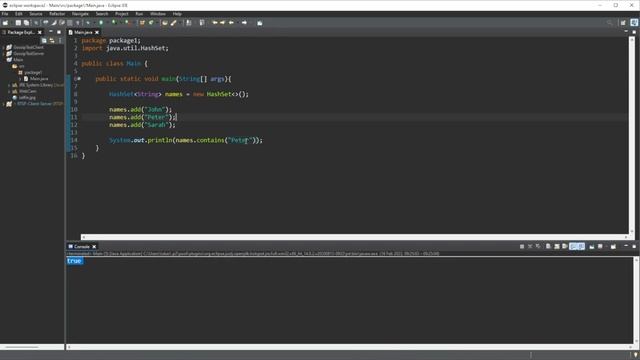This screenshot has width=640, height=360.
Task: Expand the first project in Package Explorer
Action: 4,47
